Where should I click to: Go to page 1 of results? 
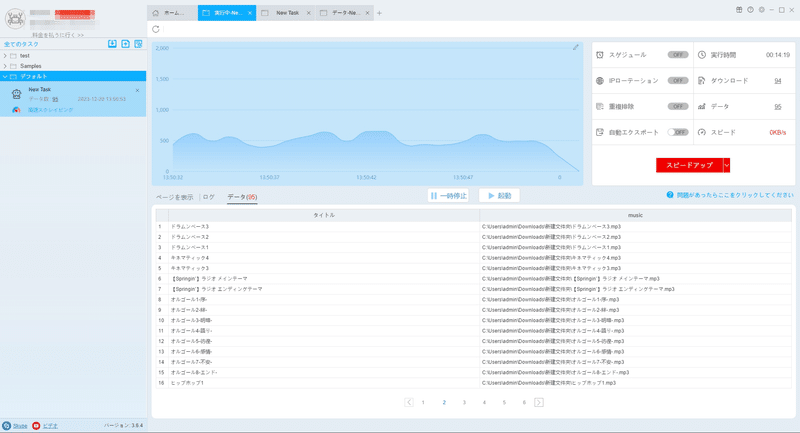pos(423,402)
